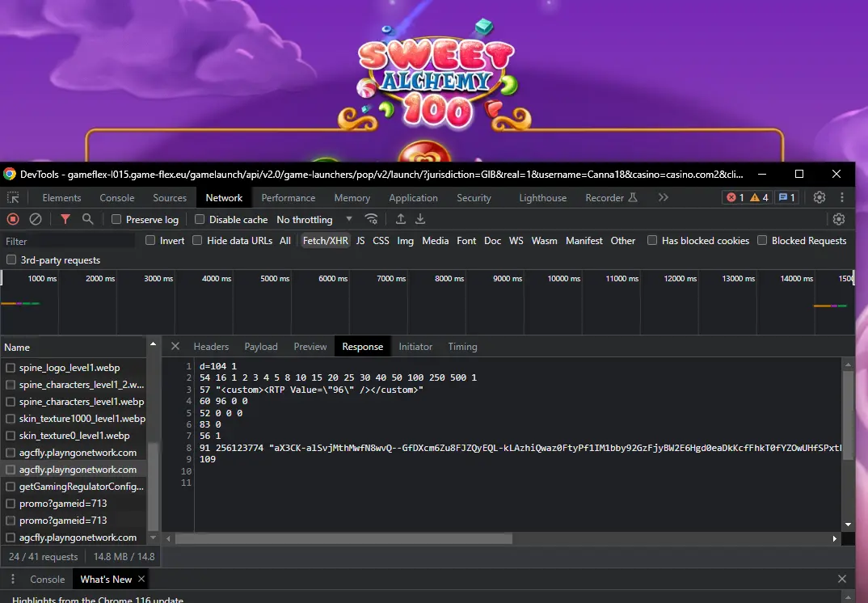Open the Payload tab of request
Screen dimensions: 868x603
tap(261, 347)
